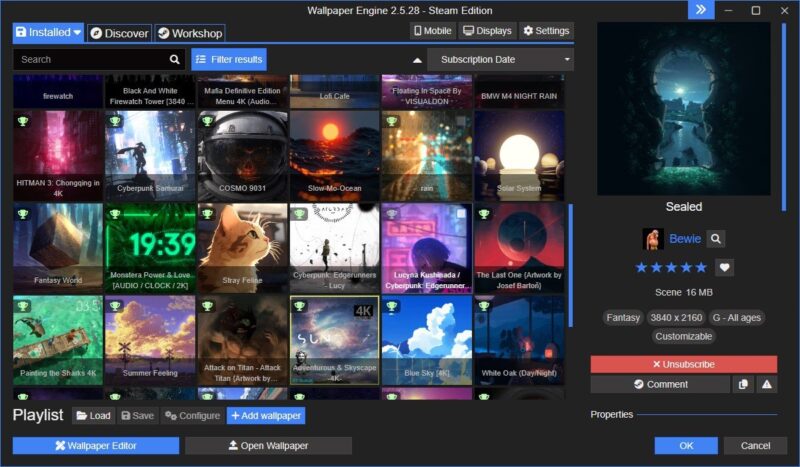This screenshot has width=800, height=467.
Task: Copy wallpaper link icon beside Comment
Action: [x=743, y=384]
